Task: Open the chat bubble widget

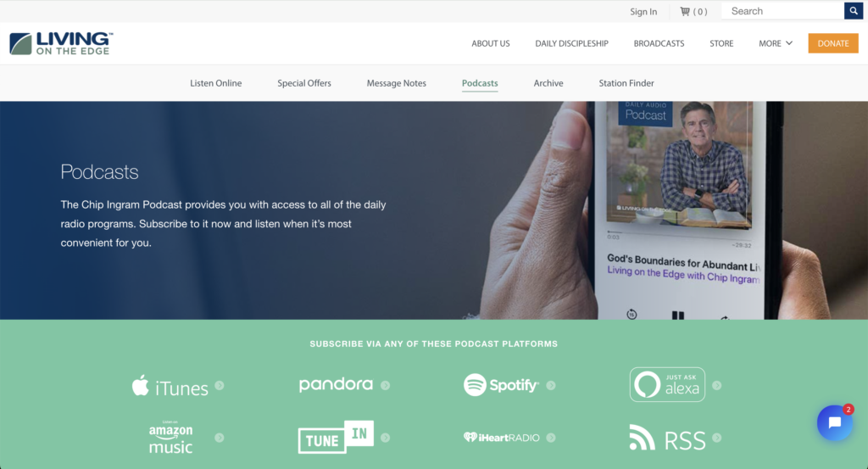Action: pos(835,422)
